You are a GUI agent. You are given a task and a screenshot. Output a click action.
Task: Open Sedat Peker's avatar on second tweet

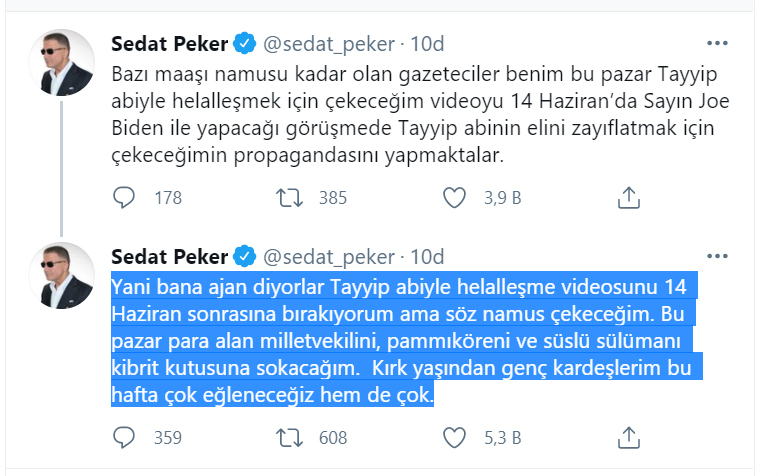click(x=62, y=273)
